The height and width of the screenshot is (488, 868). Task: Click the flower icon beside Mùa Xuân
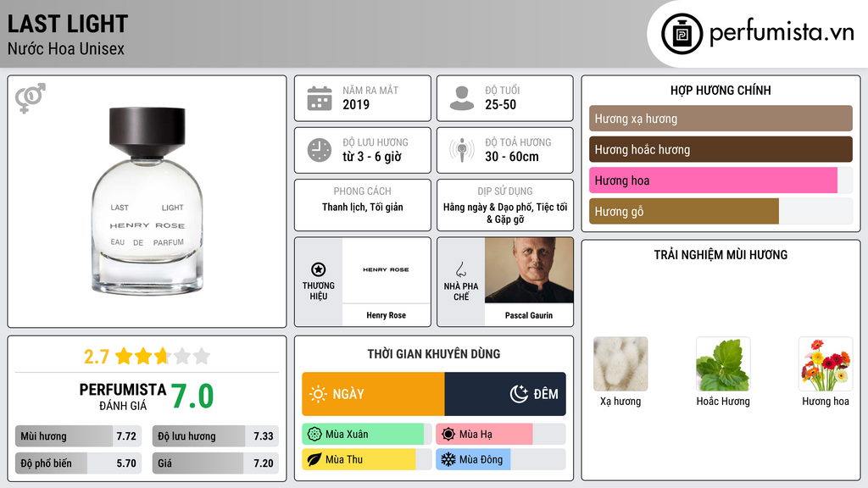click(314, 435)
